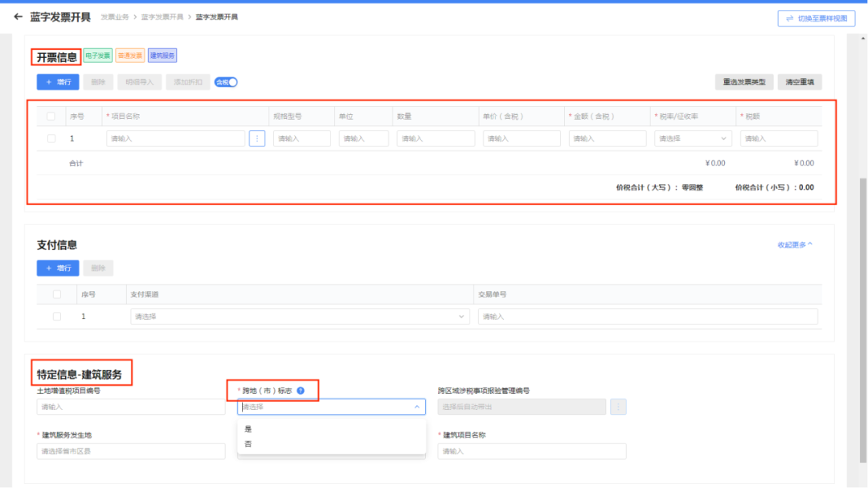Click 删除 in the 支付信息 section

click(x=98, y=268)
